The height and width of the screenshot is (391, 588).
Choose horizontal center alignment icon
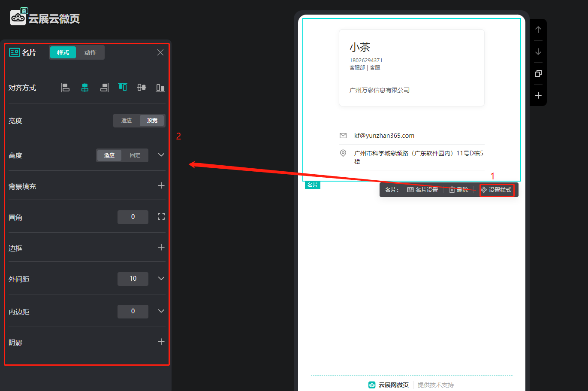point(85,88)
